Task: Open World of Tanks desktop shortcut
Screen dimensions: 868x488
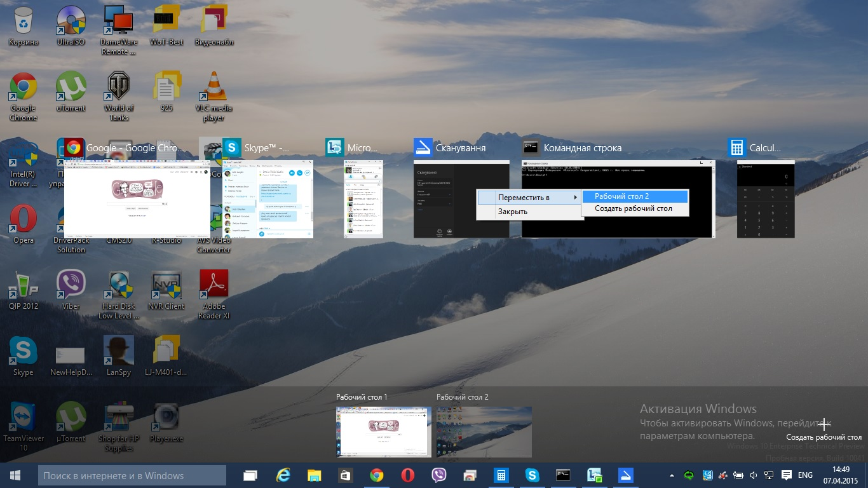Action: 119,97
